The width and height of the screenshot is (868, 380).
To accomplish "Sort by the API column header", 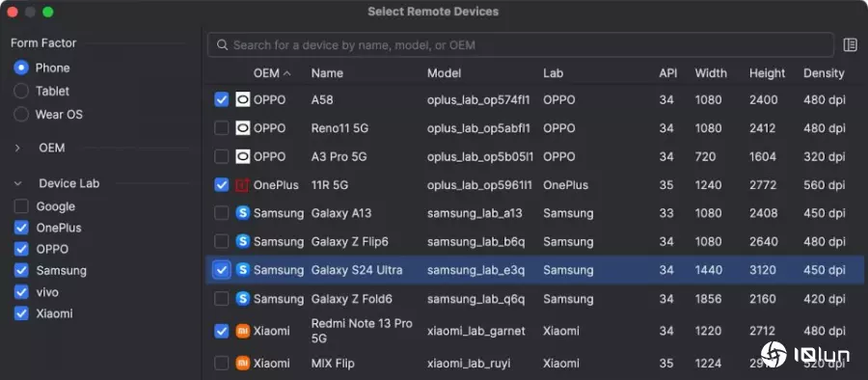I will (668, 73).
